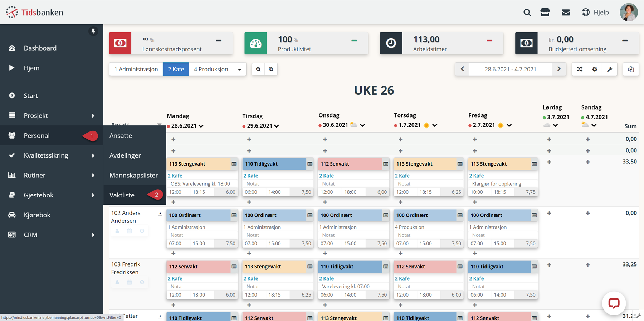Open details icon on Fredrik's Monday 112 Senvakt
The height and width of the screenshot is (321, 644).
234,267
